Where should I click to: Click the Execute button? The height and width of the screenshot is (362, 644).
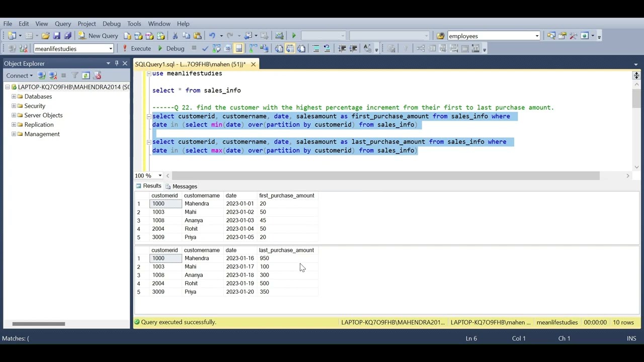136,49
